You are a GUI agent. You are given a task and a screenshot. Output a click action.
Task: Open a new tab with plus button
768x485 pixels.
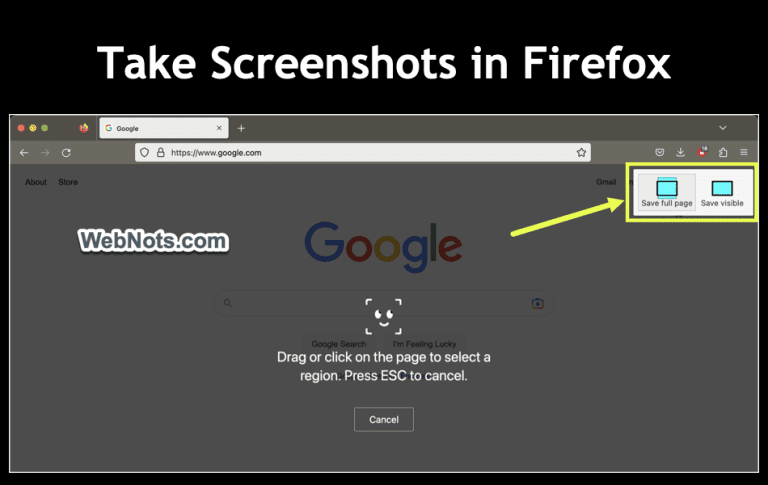241,128
